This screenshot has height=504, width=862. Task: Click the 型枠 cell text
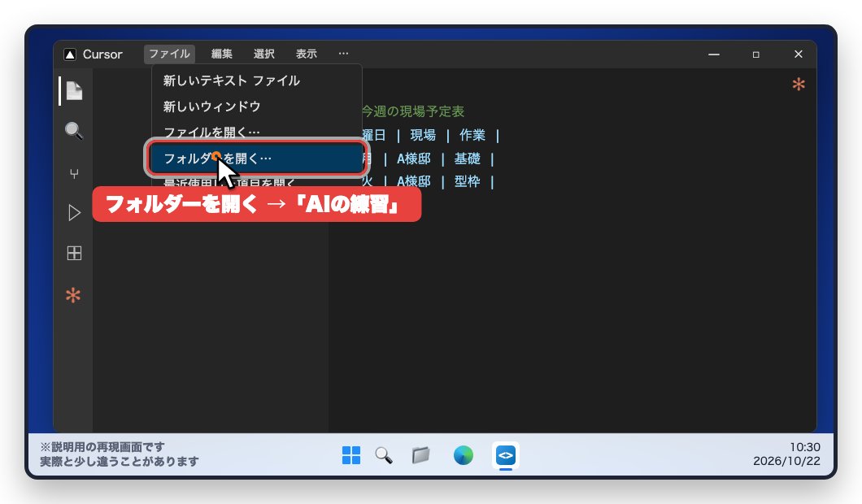point(468,181)
